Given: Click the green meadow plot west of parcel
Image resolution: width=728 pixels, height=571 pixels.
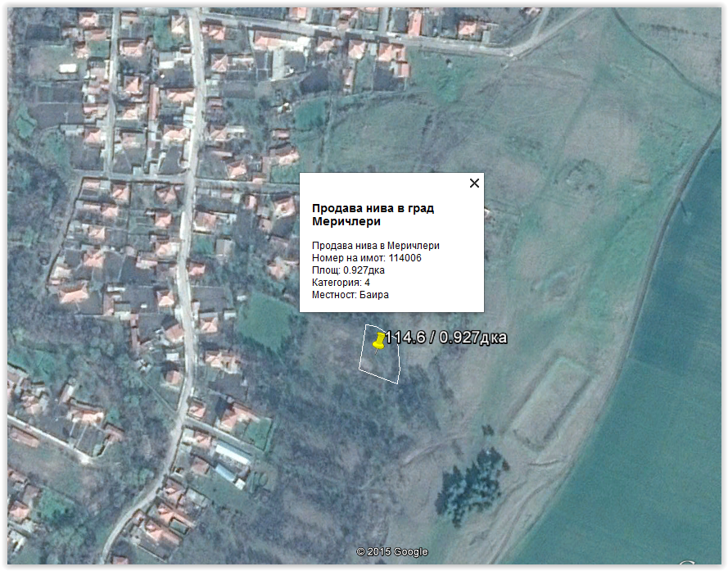Looking at the screenshot, I should tap(265, 319).
